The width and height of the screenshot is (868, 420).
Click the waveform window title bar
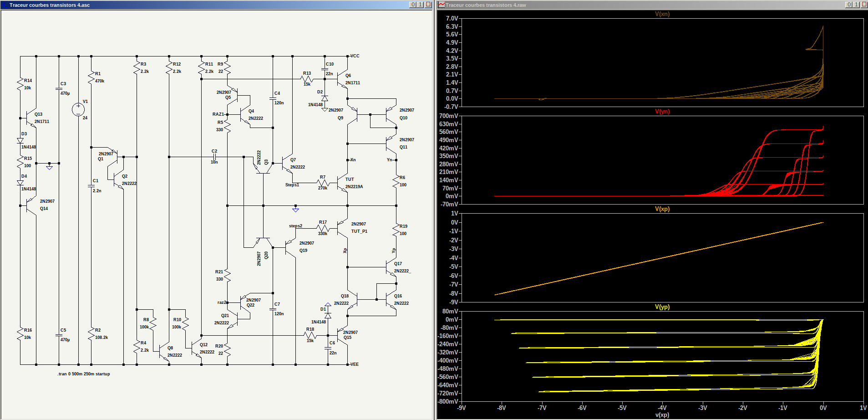point(652,5)
